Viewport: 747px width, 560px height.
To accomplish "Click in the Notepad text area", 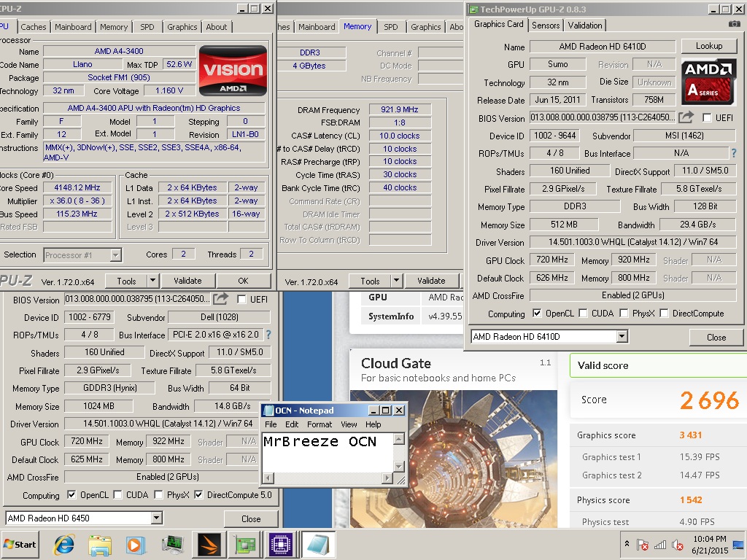I will pos(328,452).
